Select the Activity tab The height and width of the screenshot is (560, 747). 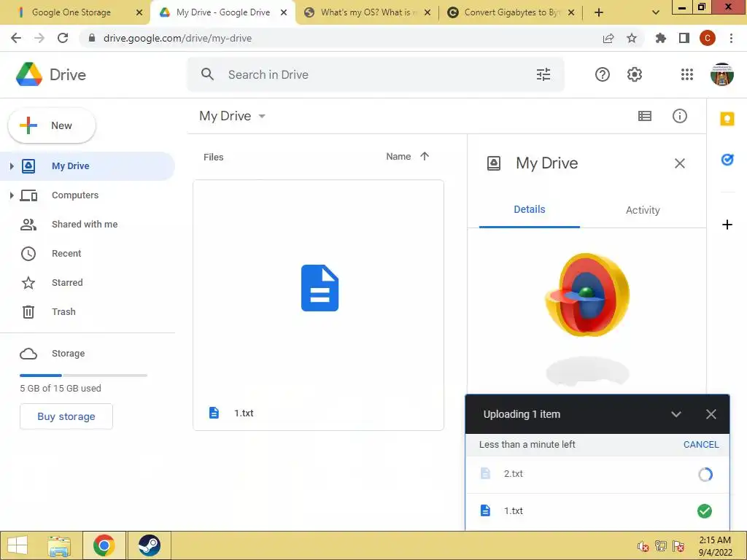point(643,210)
